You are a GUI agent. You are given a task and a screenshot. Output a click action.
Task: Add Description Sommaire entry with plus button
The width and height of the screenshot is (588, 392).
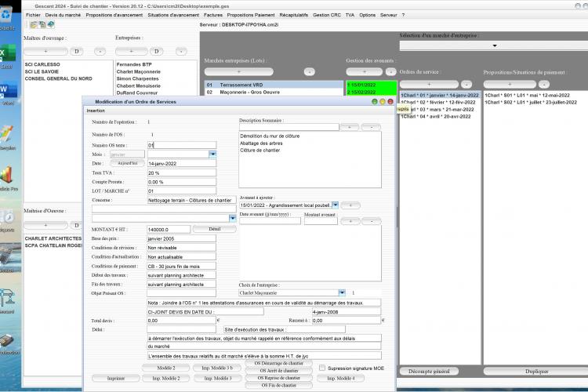tap(349, 127)
